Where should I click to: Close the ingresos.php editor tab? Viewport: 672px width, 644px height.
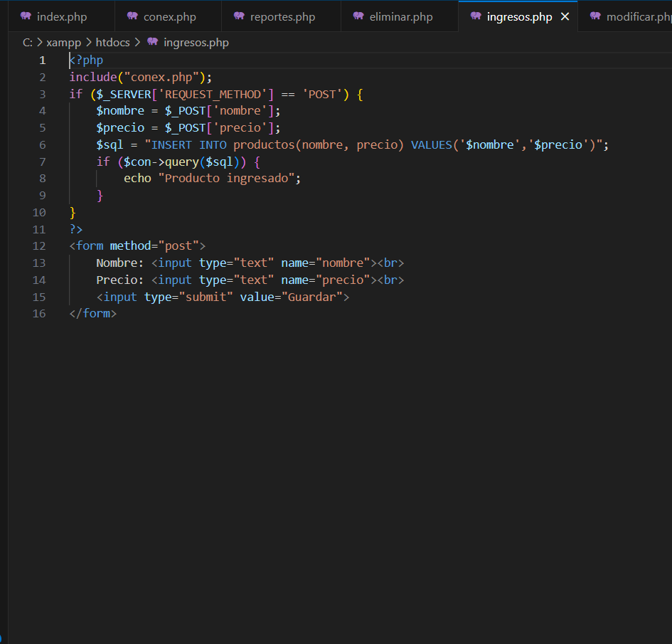click(x=565, y=16)
